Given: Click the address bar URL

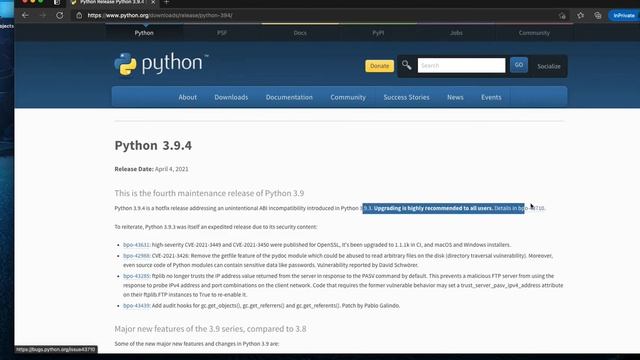Looking at the screenshot, I should [x=160, y=15].
